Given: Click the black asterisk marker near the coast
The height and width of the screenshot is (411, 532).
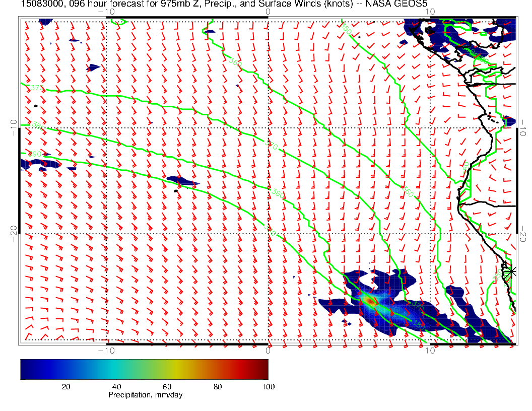Looking at the screenshot, I should coord(512,271).
